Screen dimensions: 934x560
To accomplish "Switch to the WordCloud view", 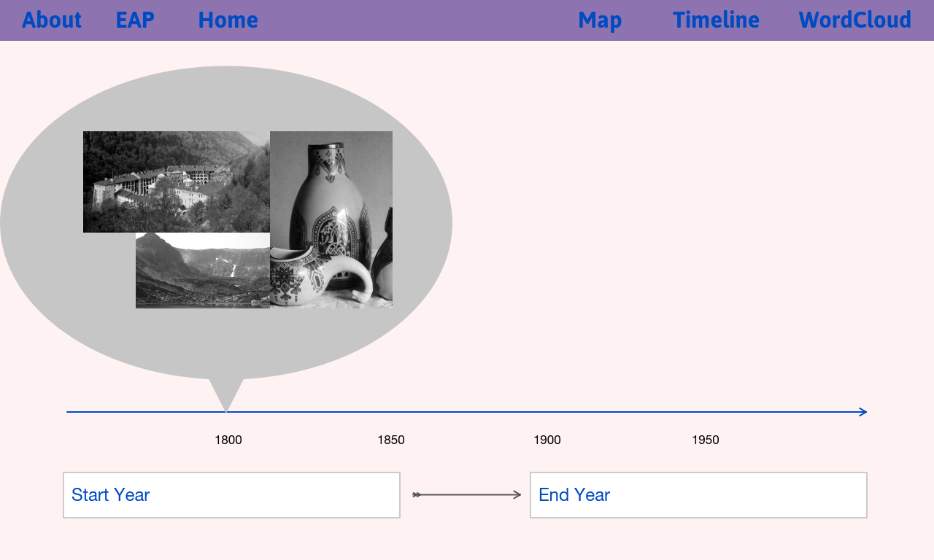I will click(854, 20).
